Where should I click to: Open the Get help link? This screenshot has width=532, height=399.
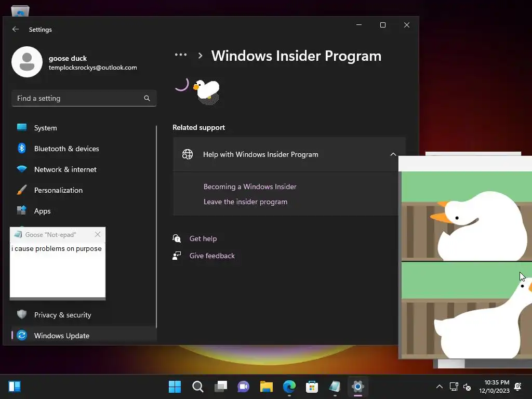pyautogui.click(x=203, y=238)
